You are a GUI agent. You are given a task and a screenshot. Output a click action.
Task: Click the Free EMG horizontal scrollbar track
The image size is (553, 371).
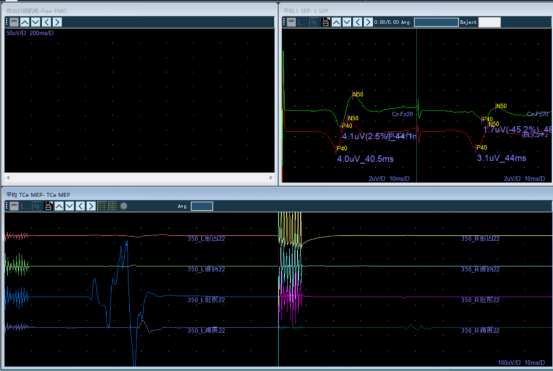pyautogui.click(x=139, y=177)
